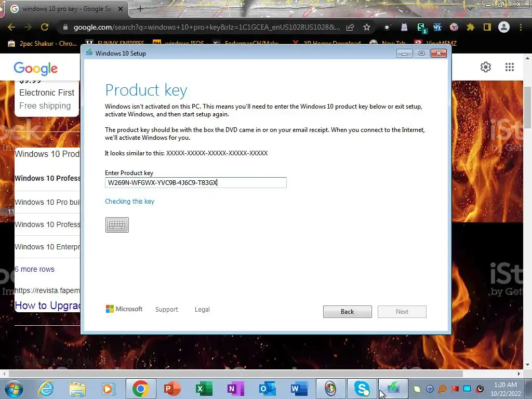Screen dimensions: 532x399
Task: Close the windows 10 pro key tab
Action: (121, 9)
